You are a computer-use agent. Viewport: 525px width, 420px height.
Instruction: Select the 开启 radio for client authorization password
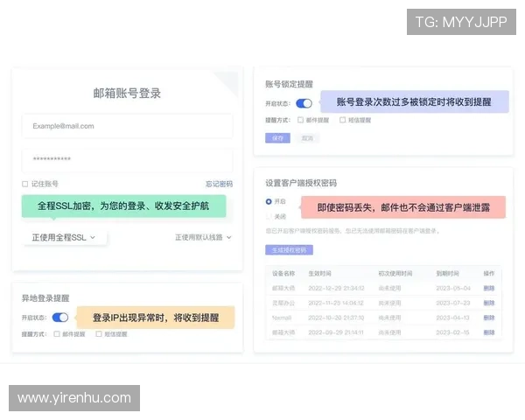pyautogui.click(x=269, y=201)
